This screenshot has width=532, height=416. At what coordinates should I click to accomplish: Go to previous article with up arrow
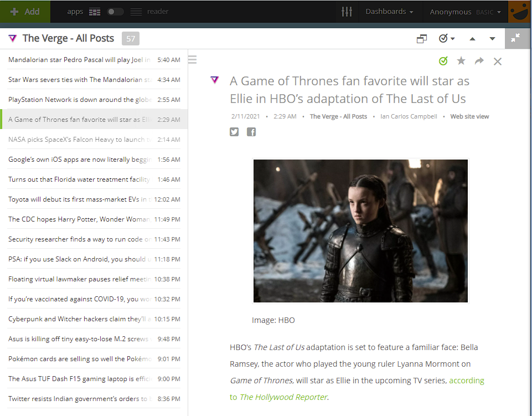[472, 39]
